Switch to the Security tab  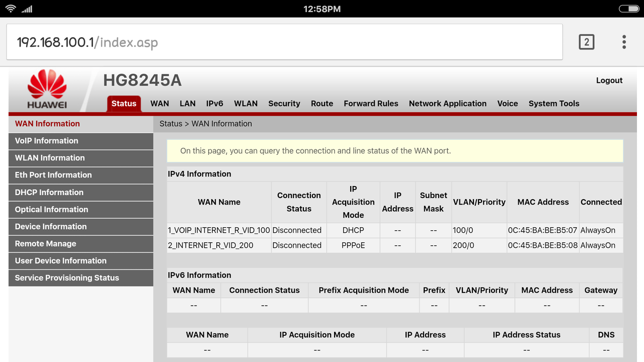(x=284, y=104)
